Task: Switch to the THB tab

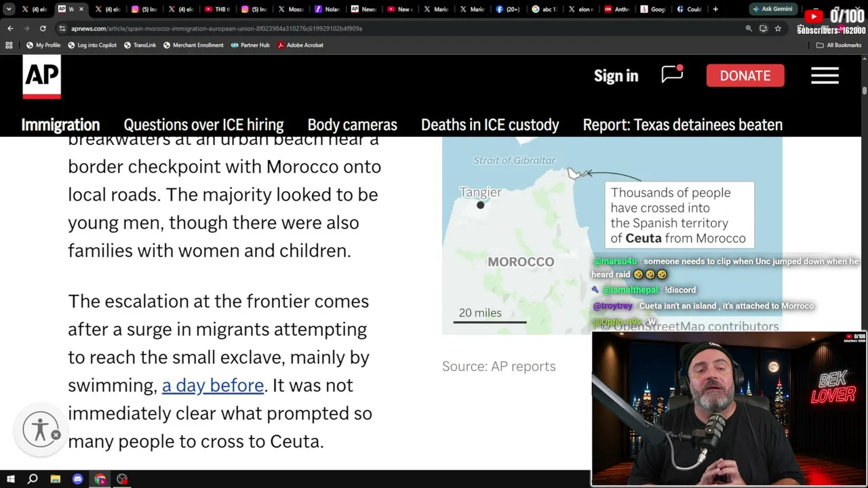Action: pos(216,9)
